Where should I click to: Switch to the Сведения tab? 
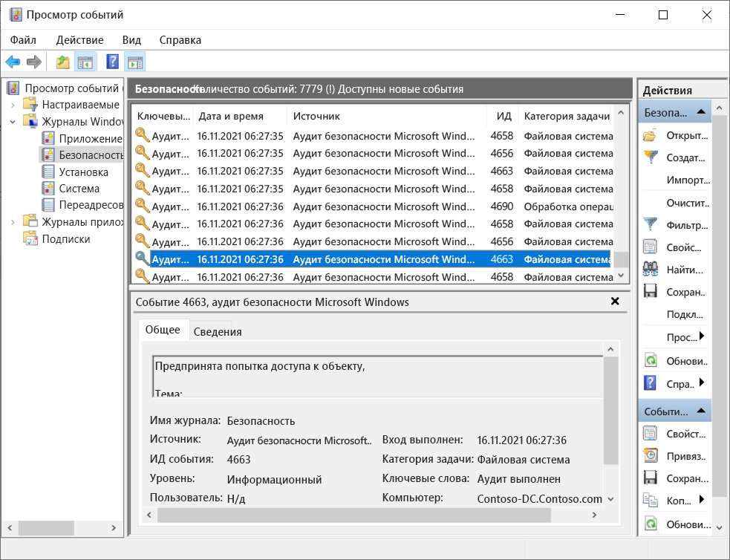coord(218,332)
